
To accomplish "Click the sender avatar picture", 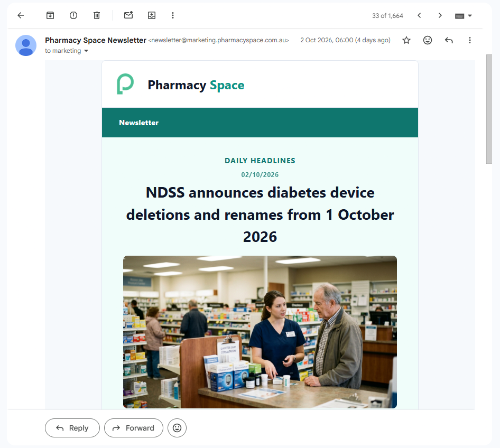I will (26, 45).
